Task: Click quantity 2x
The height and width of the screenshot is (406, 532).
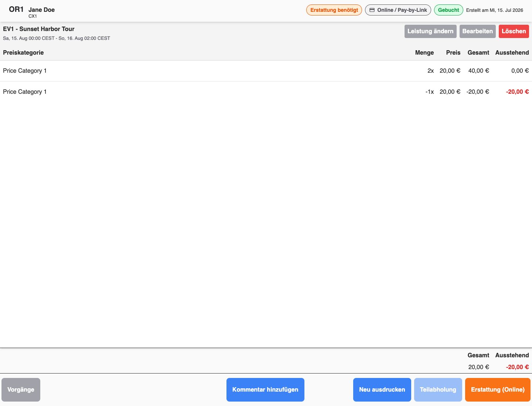Action: click(x=430, y=71)
